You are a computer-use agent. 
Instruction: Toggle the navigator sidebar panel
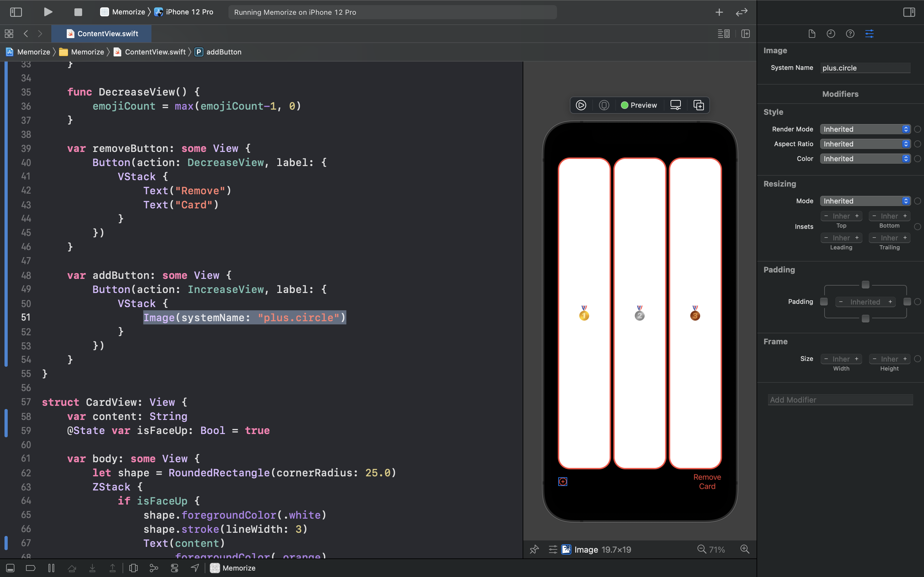click(x=16, y=12)
